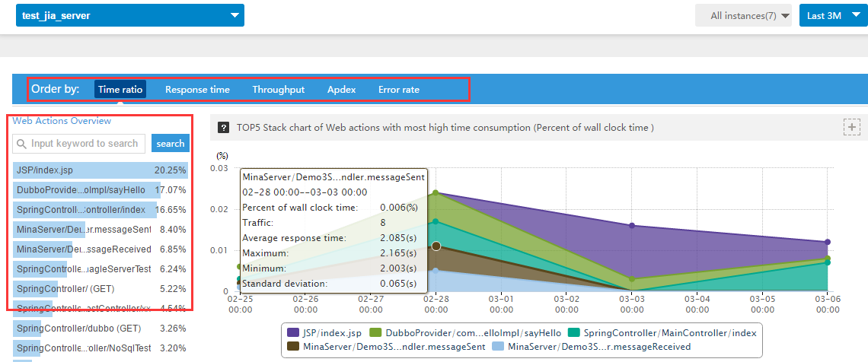Sort by Response time
This screenshot has height=362, width=868.
point(197,90)
